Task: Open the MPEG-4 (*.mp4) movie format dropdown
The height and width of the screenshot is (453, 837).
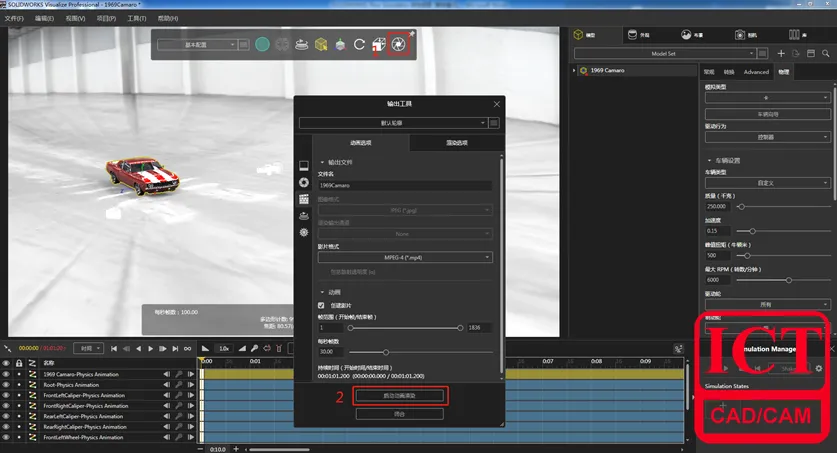Action: coord(405,257)
